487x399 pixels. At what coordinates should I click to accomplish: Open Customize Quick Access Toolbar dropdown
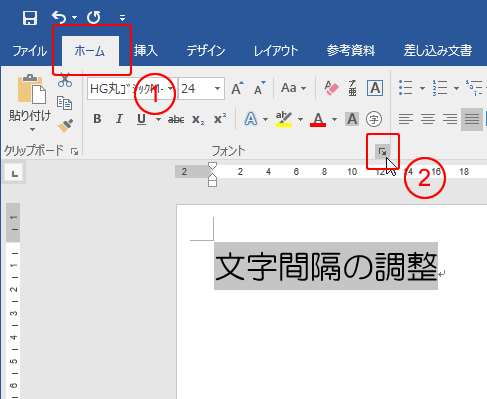coord(122,18)
